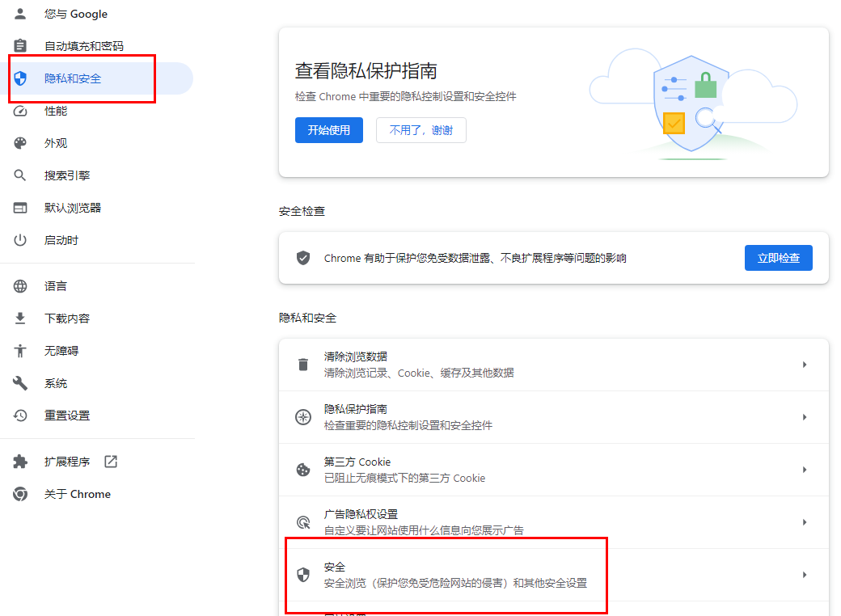Click the external link icon next to 扩展程序
Viewport: 841px width, 616px height.
point(111,462)
